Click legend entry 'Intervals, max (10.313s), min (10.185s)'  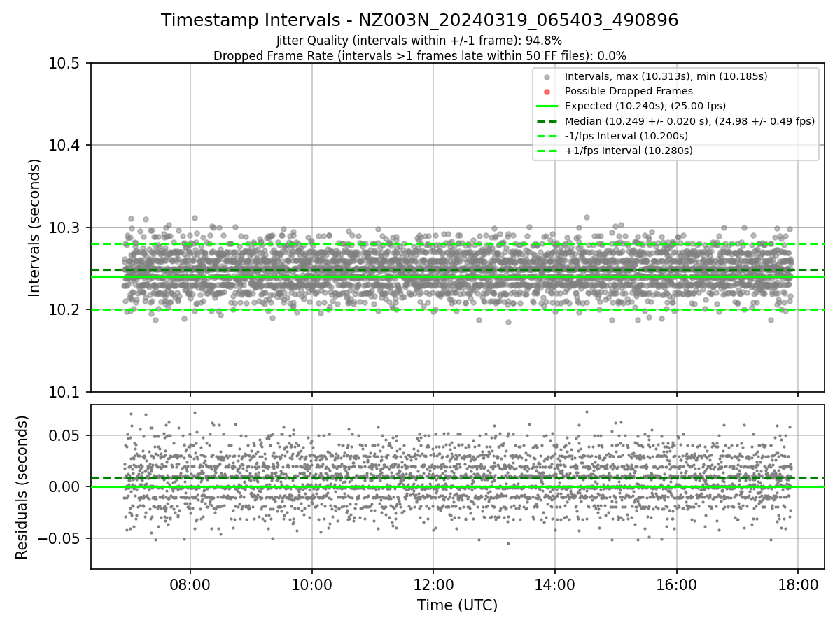[666, 76]
